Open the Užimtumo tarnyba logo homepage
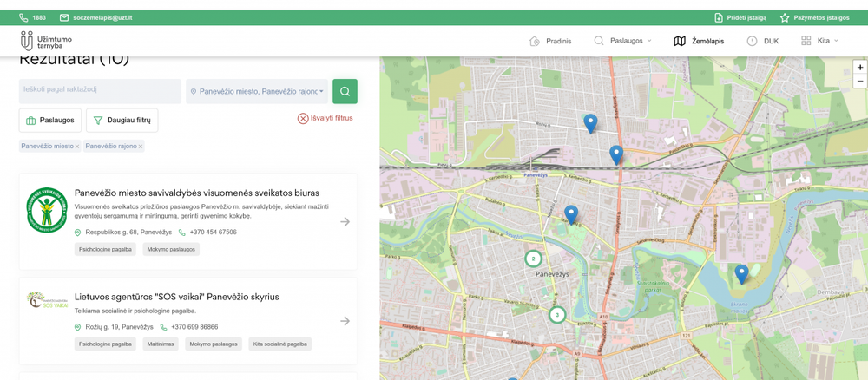 46,41
